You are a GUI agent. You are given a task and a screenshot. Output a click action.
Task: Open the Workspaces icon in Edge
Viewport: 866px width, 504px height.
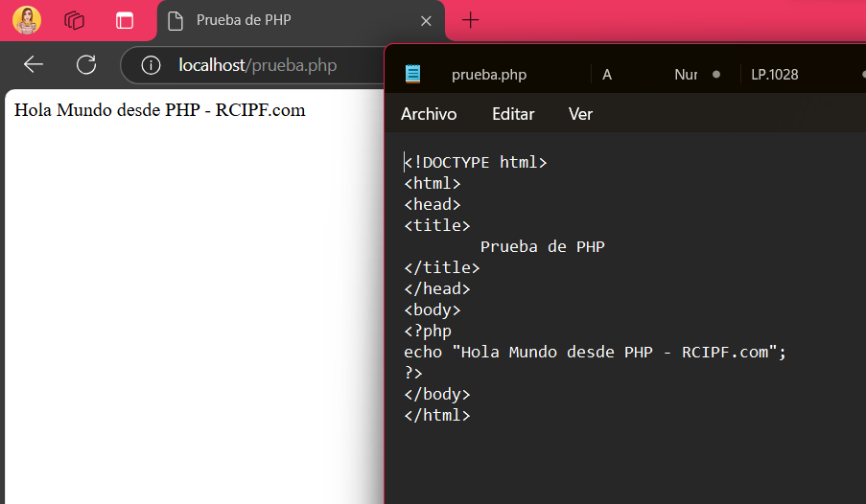click(75, 20)
